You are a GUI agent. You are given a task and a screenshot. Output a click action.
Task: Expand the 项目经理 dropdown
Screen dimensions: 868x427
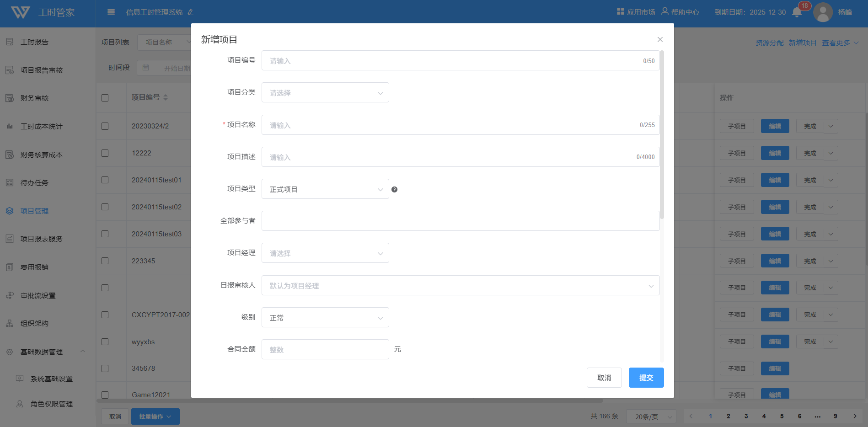325,253
